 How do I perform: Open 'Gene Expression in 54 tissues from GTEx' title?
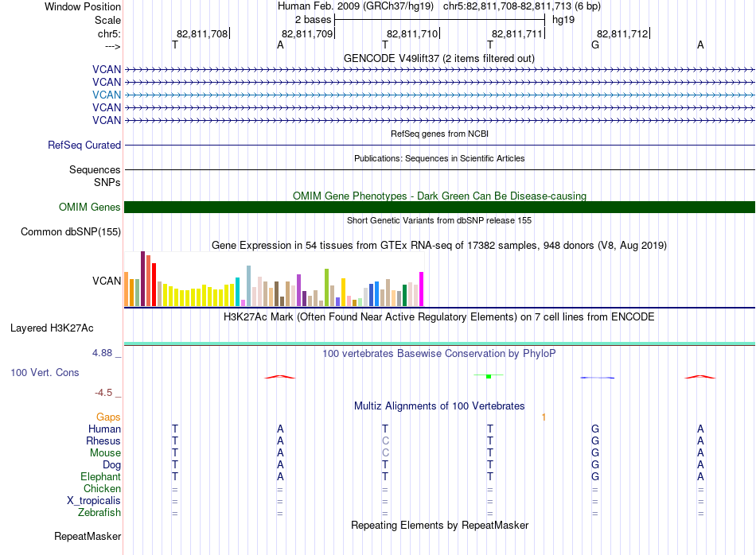point(438,245)
